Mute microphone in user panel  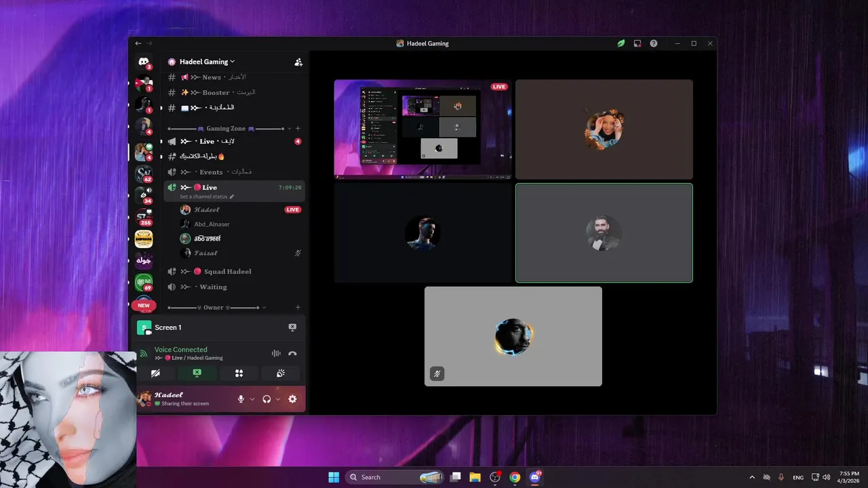(241, 399)
